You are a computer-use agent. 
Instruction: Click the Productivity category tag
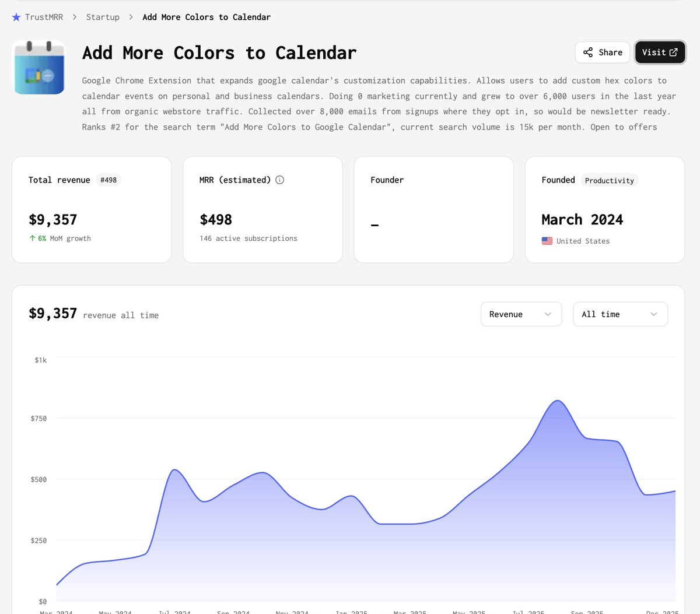[x=609, y=180]
